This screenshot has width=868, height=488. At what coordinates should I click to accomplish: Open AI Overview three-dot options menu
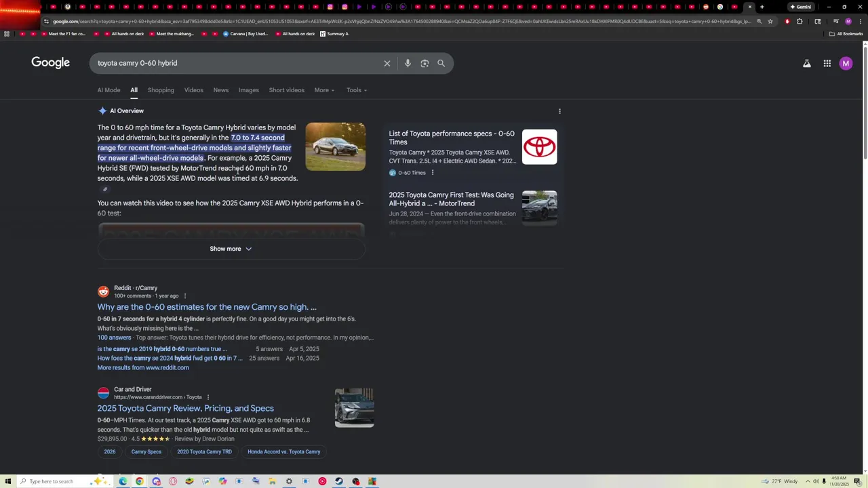click(x=559, y=111)
